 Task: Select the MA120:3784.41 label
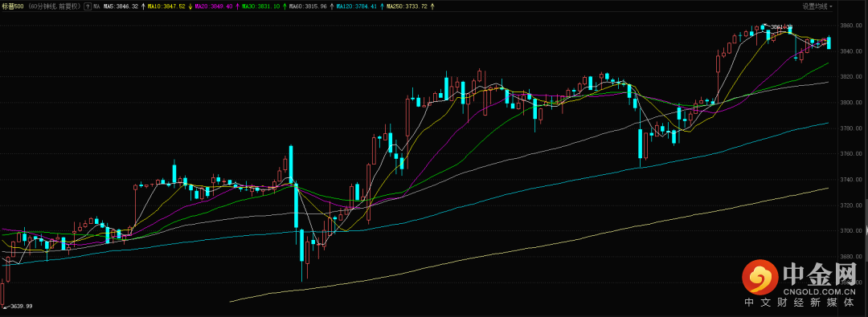(357, 6)
